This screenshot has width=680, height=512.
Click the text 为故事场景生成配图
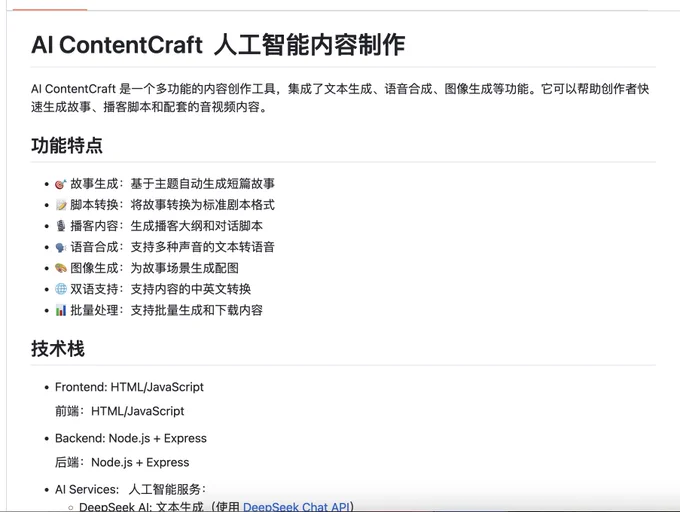(184, 268)
